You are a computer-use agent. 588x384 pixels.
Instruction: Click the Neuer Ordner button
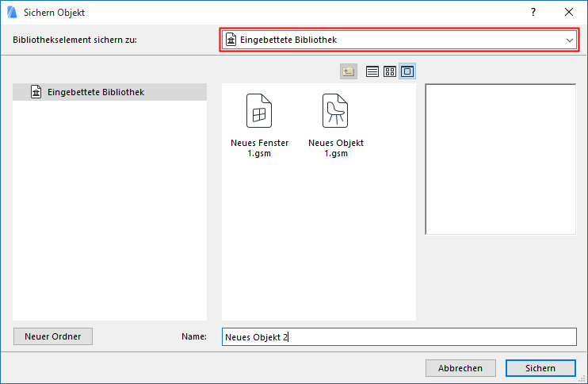click(53, 336)
